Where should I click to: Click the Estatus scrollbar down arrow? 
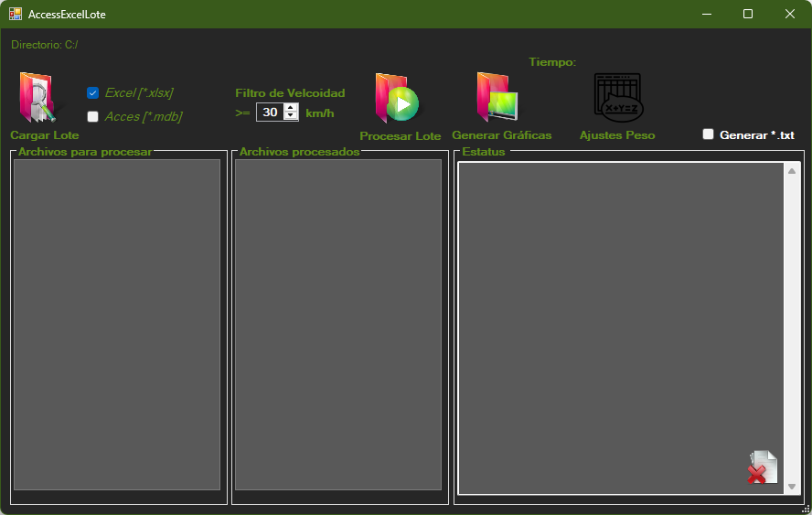click(x=792, y=487)
